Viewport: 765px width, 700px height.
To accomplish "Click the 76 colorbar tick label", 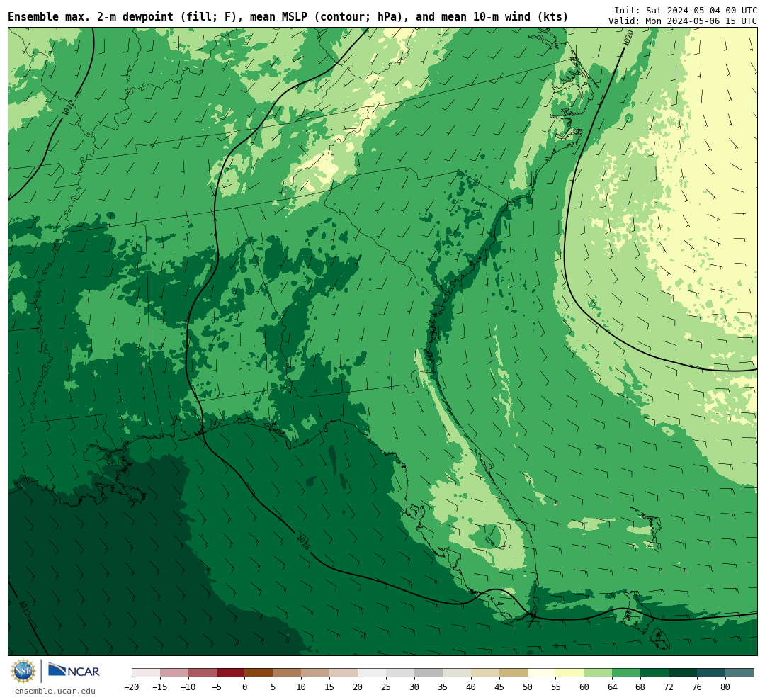I will tap(698, 687).
